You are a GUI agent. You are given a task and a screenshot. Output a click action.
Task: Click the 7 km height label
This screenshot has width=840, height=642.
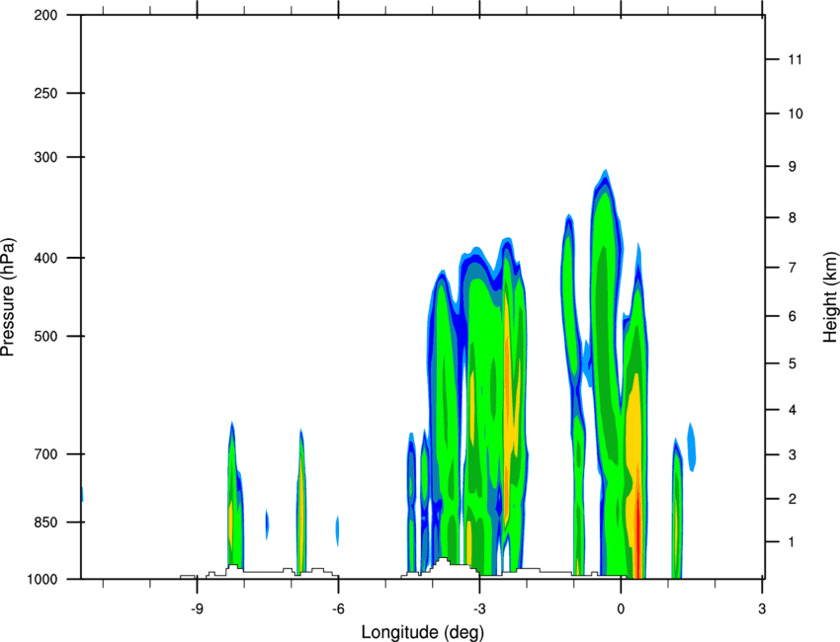click(x=792, y=268)
